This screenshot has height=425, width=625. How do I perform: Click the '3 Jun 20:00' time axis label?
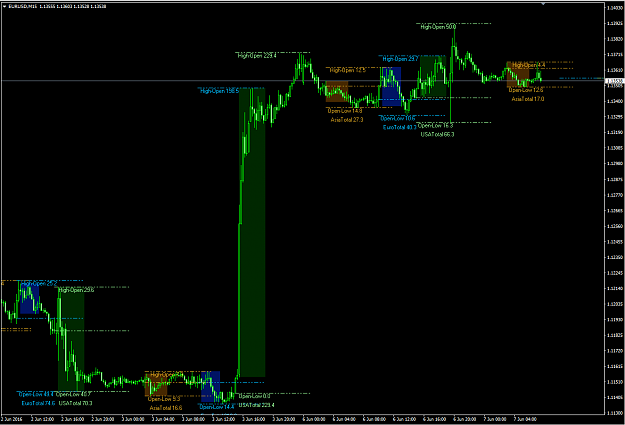[284, 419]
